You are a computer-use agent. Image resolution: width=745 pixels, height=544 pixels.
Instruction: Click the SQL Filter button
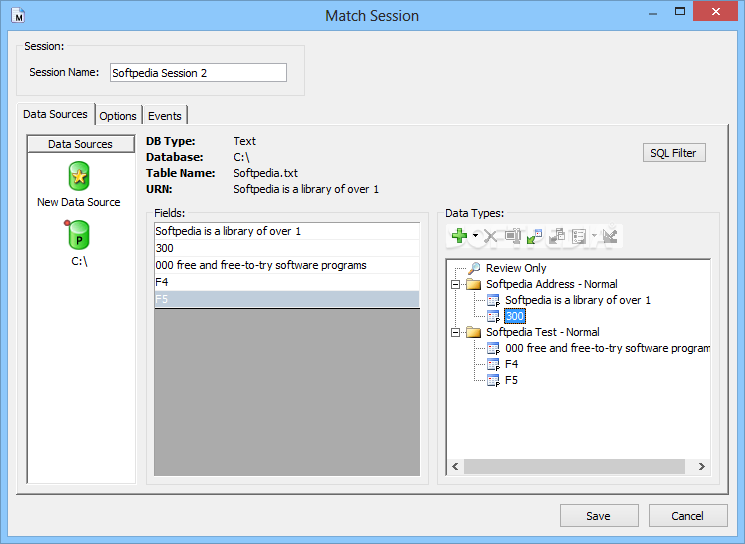(674, 153)
